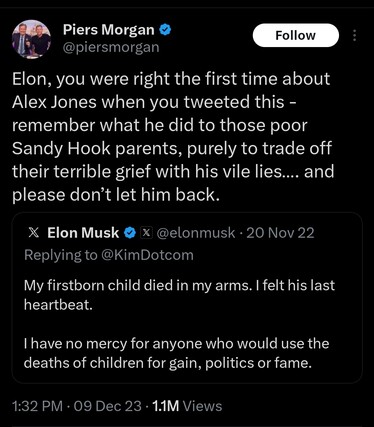374x427 pixels.
Task: Click the blue verified badge beside the author's name
Action: [x=165, y=30]
